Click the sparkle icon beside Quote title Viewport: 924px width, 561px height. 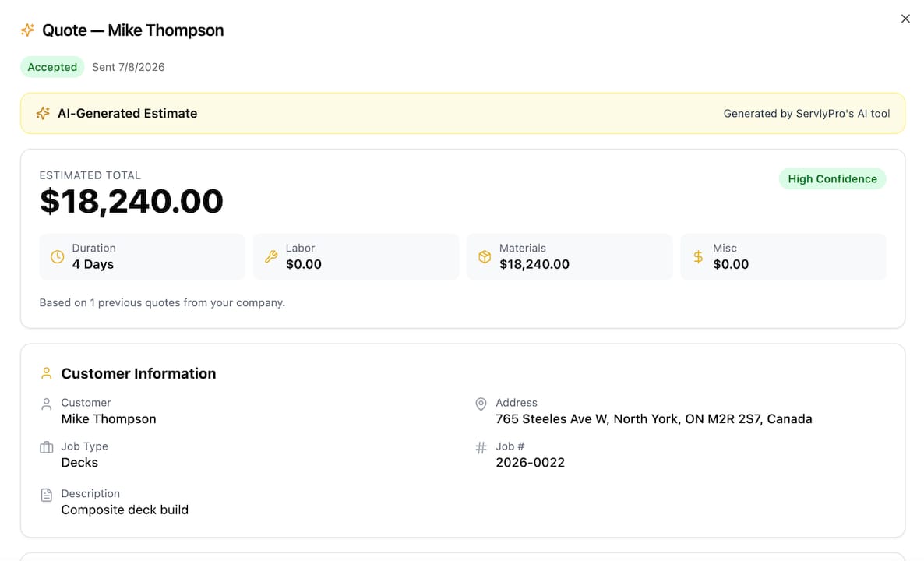(x=27, y=30)
